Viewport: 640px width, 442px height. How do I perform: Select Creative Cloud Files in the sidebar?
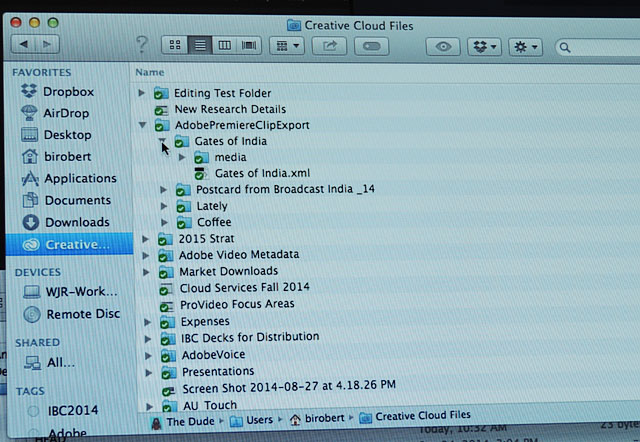[x=70, y=244]
